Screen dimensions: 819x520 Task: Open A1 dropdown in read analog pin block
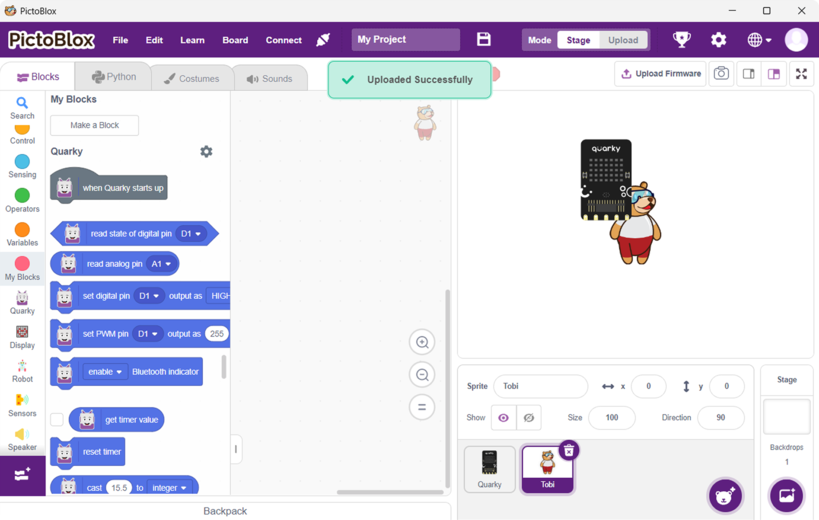pos(161,264)
